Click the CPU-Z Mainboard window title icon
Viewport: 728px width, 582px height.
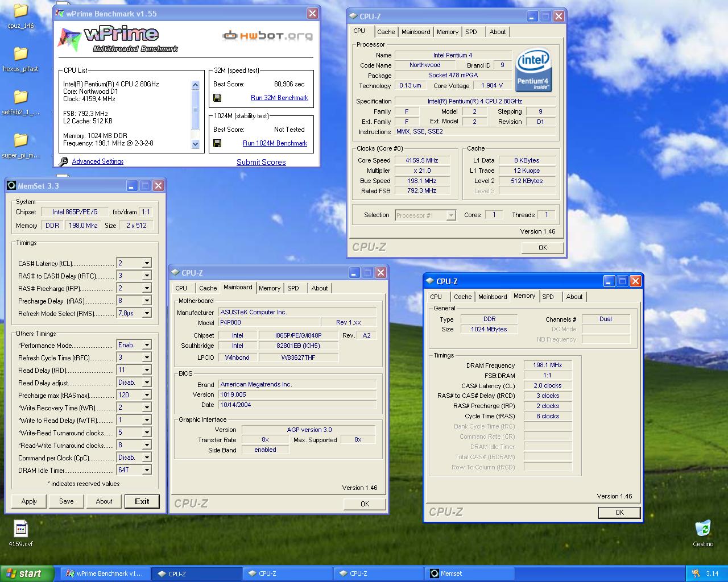(176, 273)
